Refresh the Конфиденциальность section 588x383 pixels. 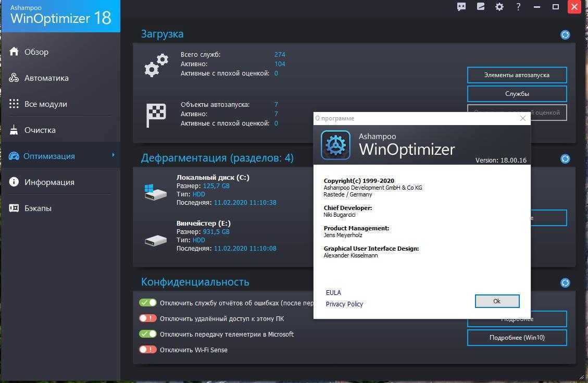[565, 282]
